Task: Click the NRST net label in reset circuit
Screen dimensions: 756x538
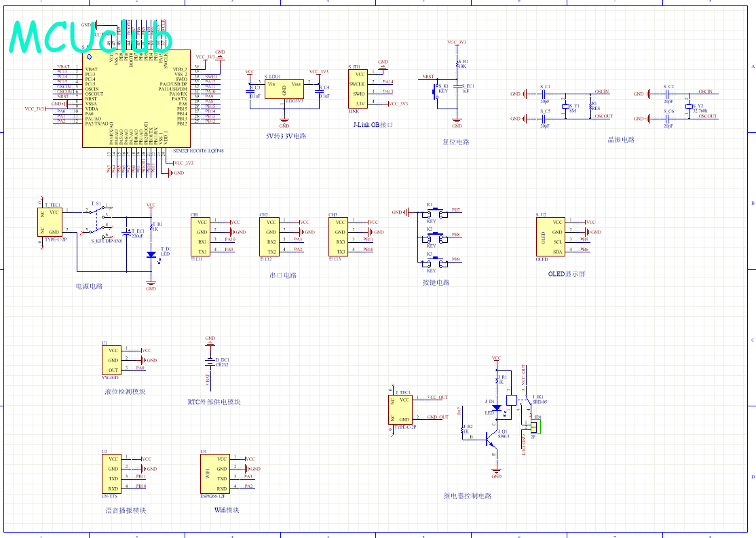Action: tap(428, 77)
